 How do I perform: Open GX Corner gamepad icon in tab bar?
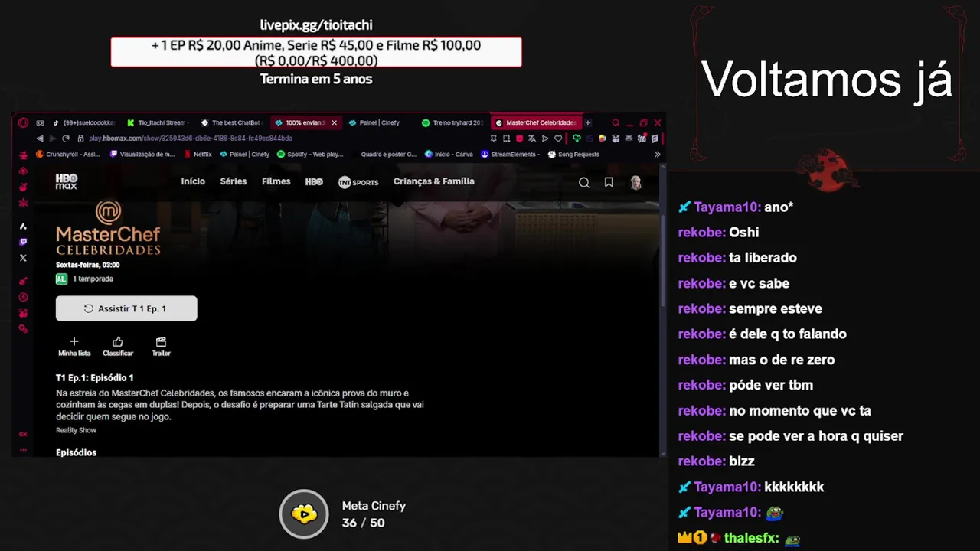[40, 122]
